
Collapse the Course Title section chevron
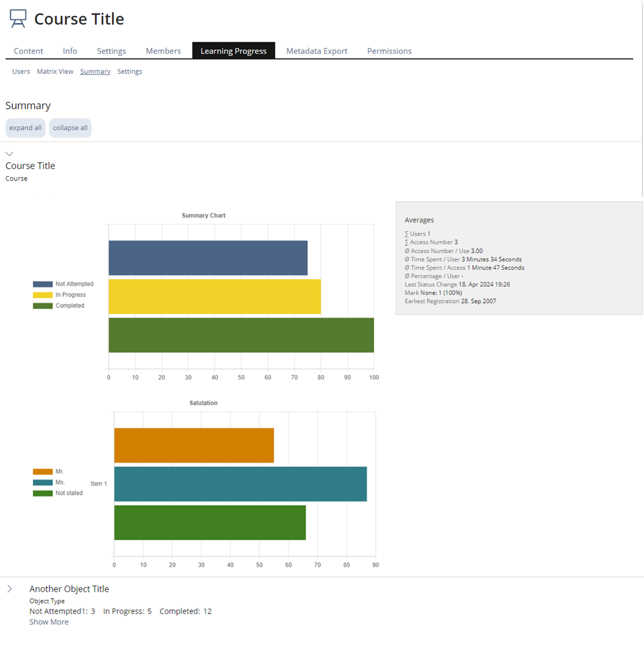click(9, 154)
